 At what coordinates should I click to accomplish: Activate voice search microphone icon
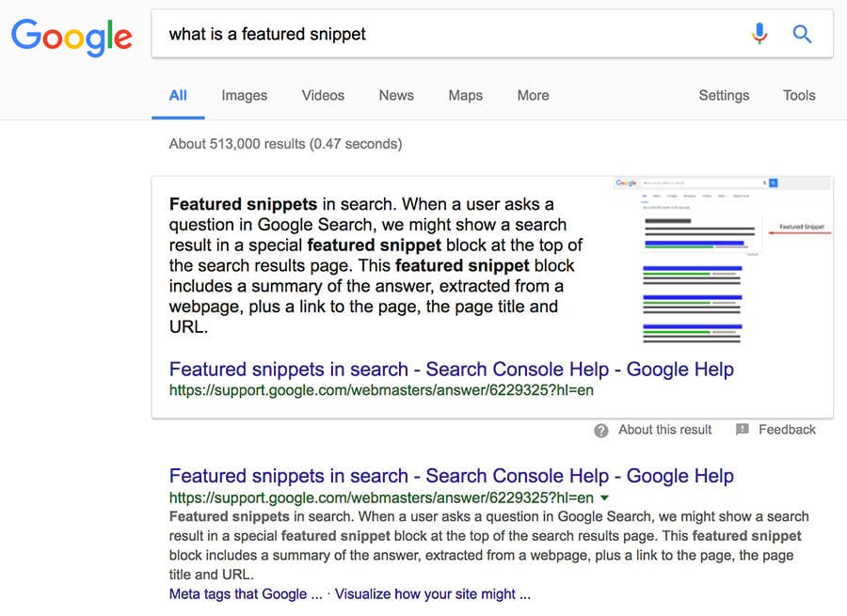(x=759, y=34)
